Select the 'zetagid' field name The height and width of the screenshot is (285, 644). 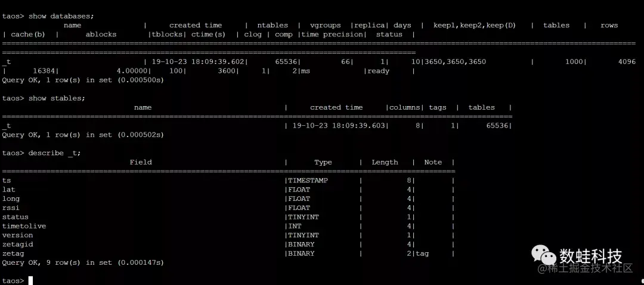pyautogui.click(x=18, y=244)
